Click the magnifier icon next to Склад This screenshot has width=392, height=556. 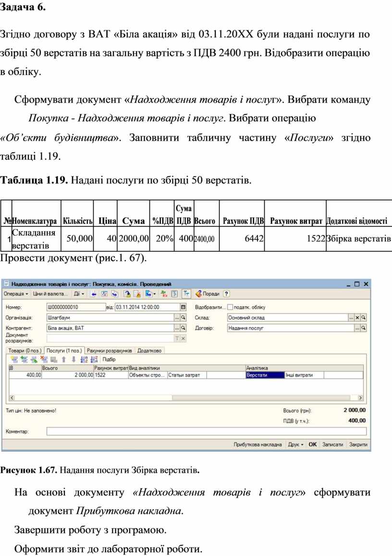pos(363,318)
